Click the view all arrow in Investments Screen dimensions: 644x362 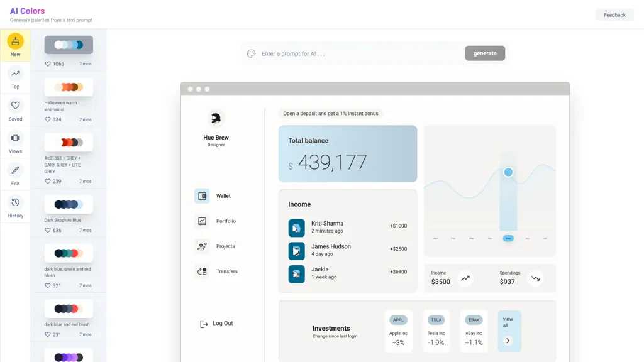(508, 341)
